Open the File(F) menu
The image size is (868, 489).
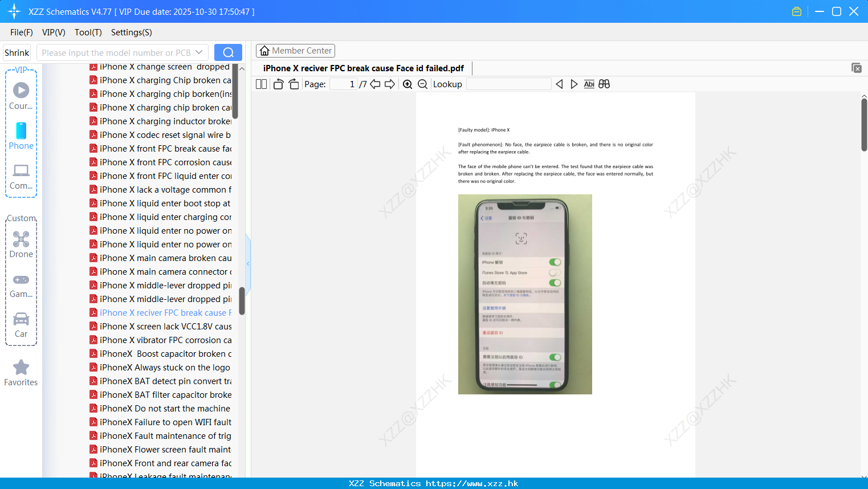[22, 32]
